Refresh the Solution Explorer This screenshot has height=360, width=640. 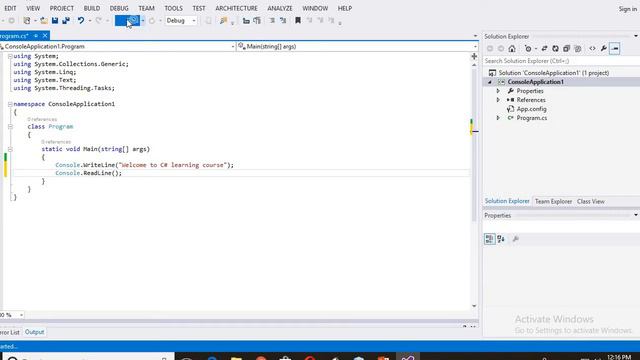click(x=555, y=49)
